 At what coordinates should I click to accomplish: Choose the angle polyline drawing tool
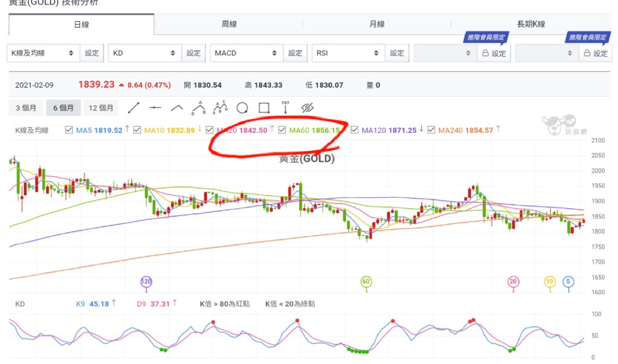[x=177, y=108]
